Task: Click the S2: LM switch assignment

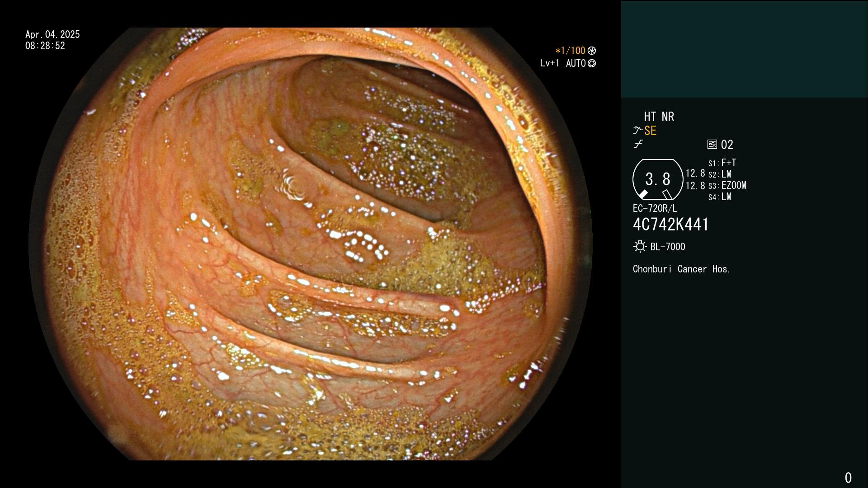Action: click(x=720, y=174)
